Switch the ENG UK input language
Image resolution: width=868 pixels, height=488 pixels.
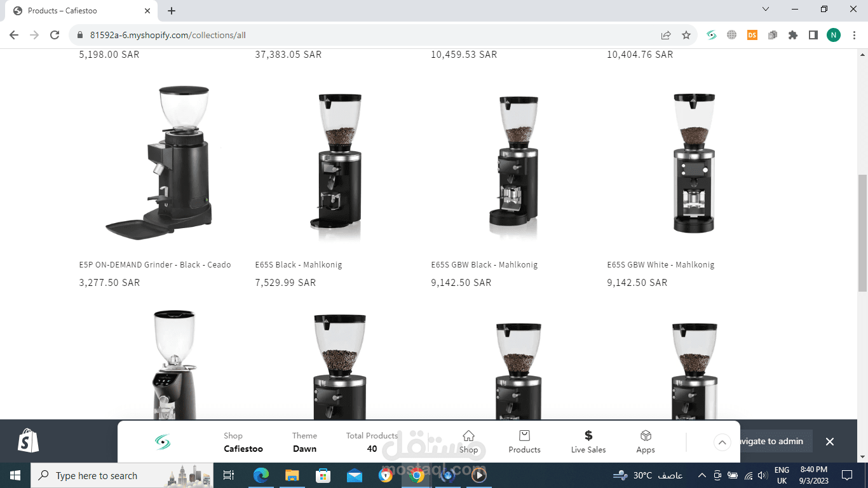[x=782, y=475]
